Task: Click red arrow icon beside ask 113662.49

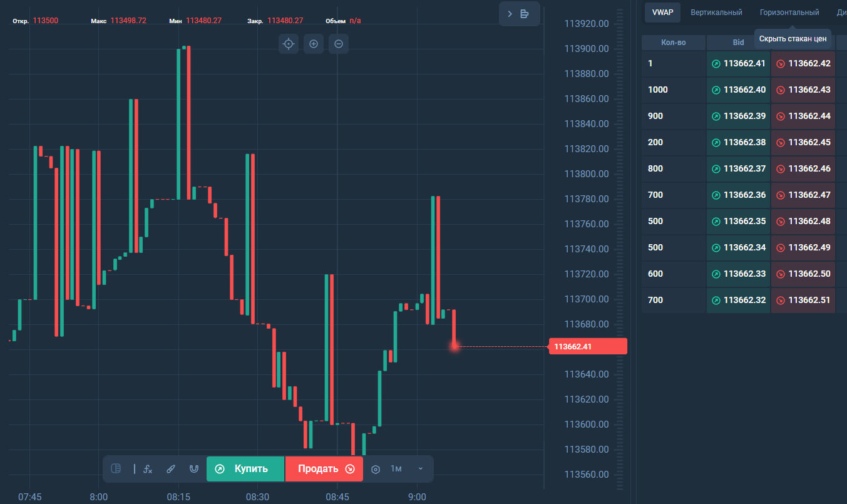Action: click(x=781, y=248)
